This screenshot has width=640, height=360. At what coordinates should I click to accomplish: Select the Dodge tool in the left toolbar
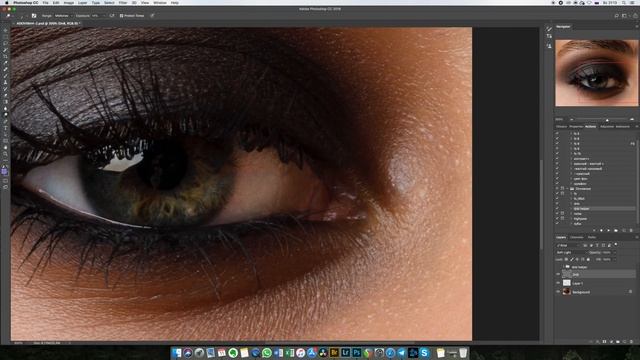pyautogui.click(x=5, y=115)
